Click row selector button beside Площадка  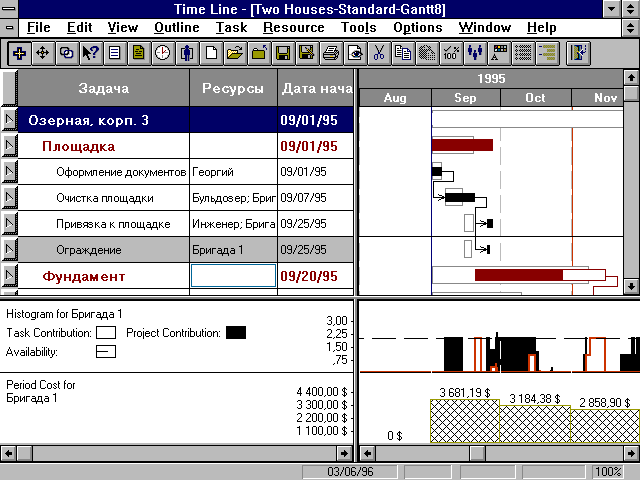pos(9,146)
